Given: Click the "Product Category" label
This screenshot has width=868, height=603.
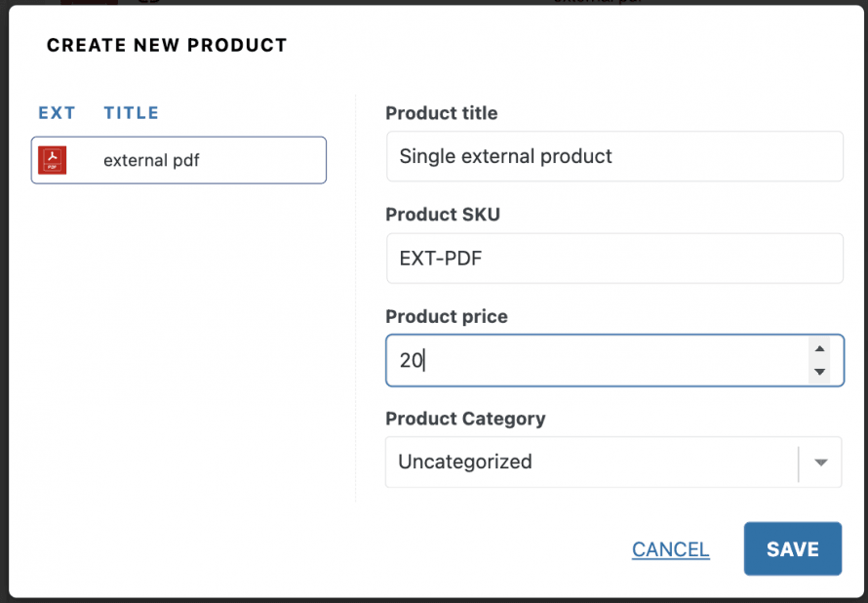Looking at the screenshot, I should [x=465, y=419].
